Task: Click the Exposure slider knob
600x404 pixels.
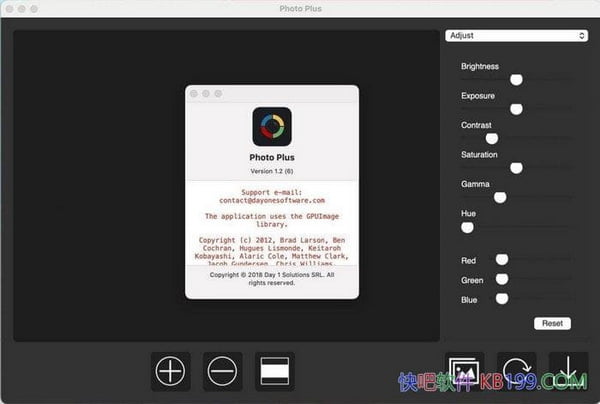Action: pos(516,109)
